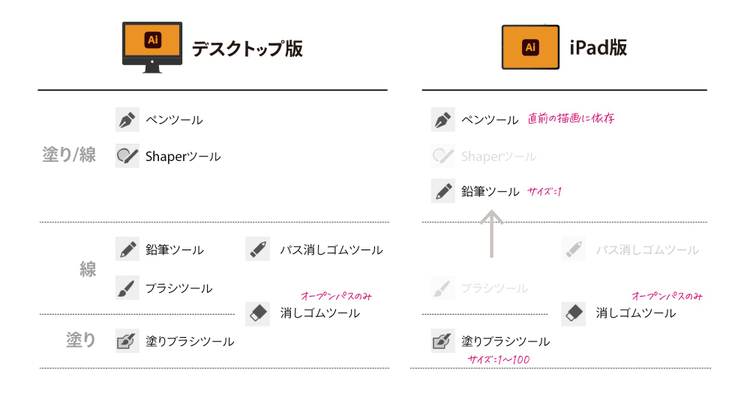Screen dimensions: 750x400
Task: Select the iPad Eraser tool icon
Action: (574, 313)
